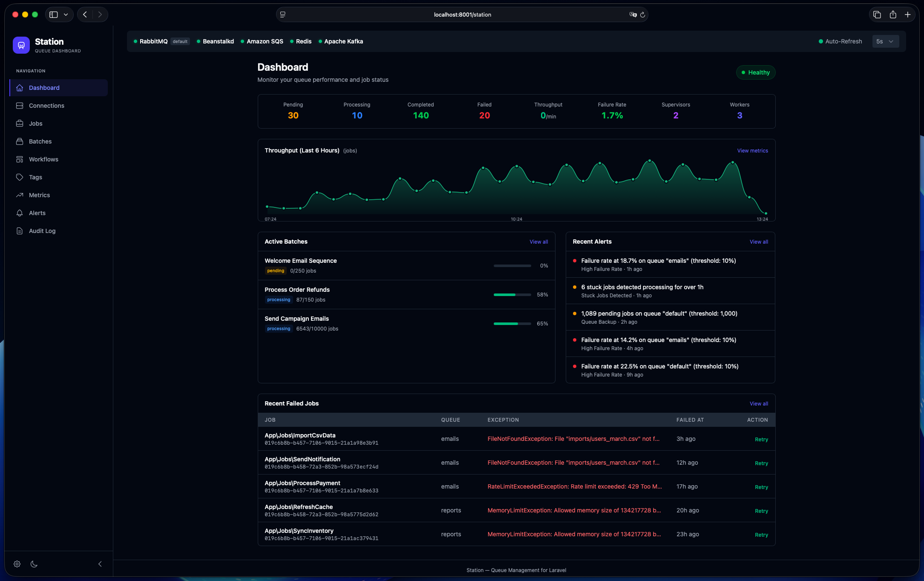924x581 pixels.
Task: Open the Audit Log
Action: point(42,231)
